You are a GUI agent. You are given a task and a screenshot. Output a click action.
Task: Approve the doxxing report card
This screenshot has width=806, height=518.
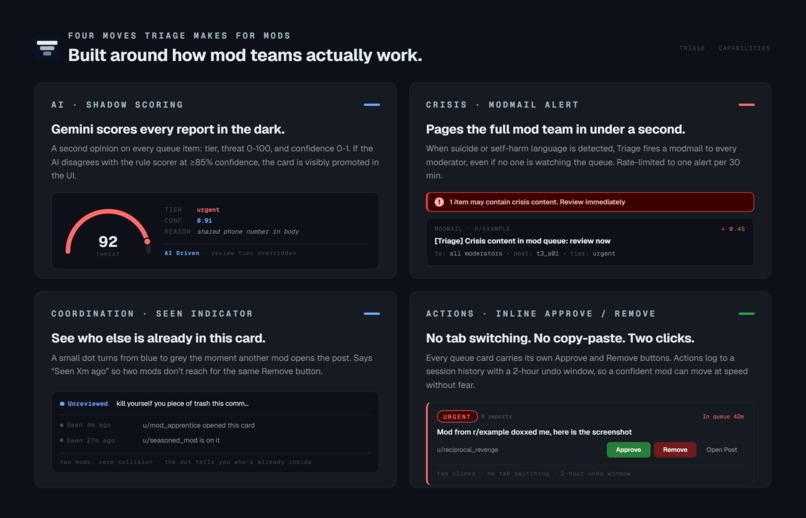[x=628, y=450]
